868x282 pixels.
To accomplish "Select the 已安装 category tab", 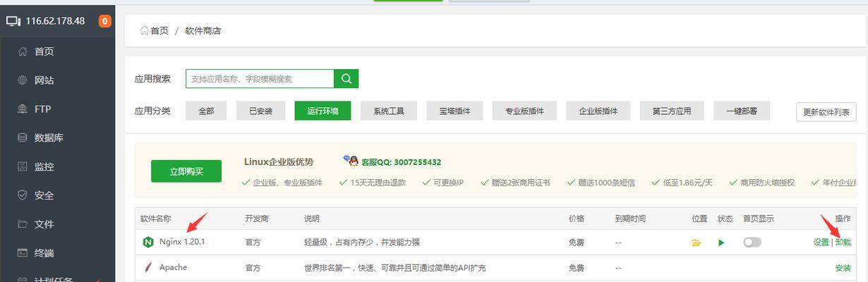I will [x=261, y=111].
